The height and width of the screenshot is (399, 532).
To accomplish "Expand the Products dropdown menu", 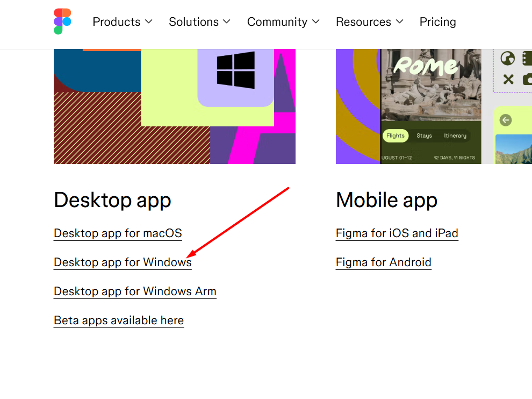I will point(123,22).
